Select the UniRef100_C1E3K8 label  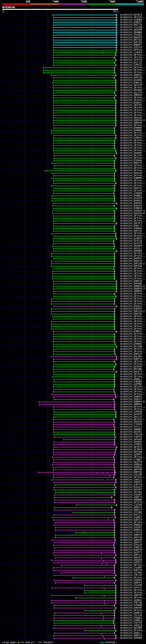coord(131,504)
